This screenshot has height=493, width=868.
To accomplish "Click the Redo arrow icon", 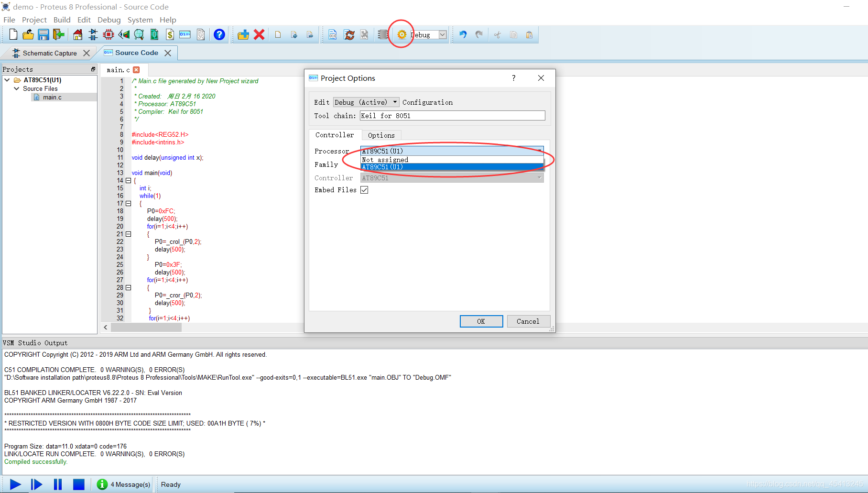I will click(479, 34).
